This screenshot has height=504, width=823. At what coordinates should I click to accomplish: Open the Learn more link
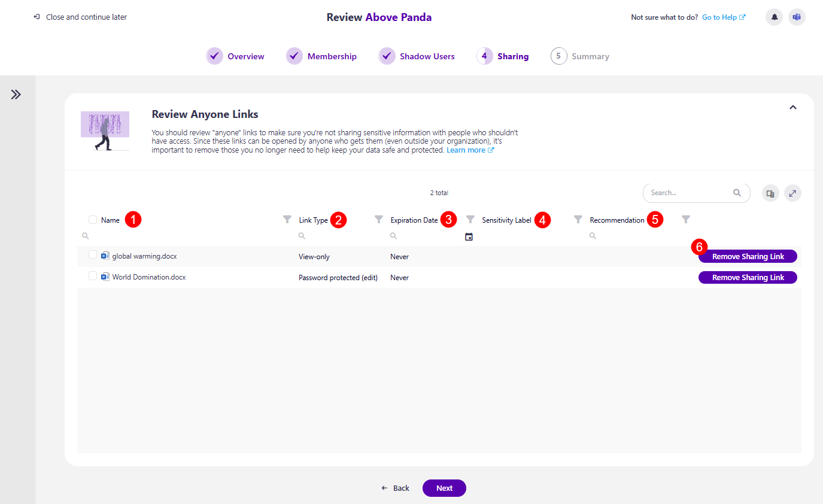[x=466, y=150]
